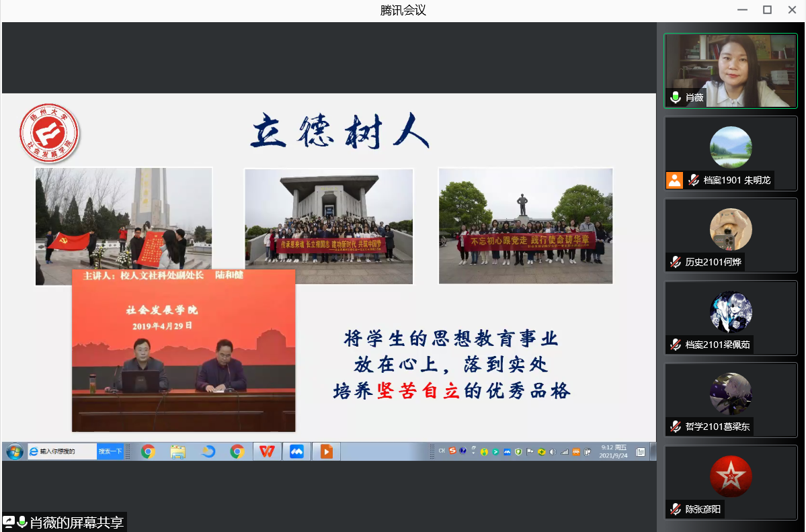Click the orange host badge beside 档案1901 朱明龙
The image size is (806, 532).
tap(674, 180)
